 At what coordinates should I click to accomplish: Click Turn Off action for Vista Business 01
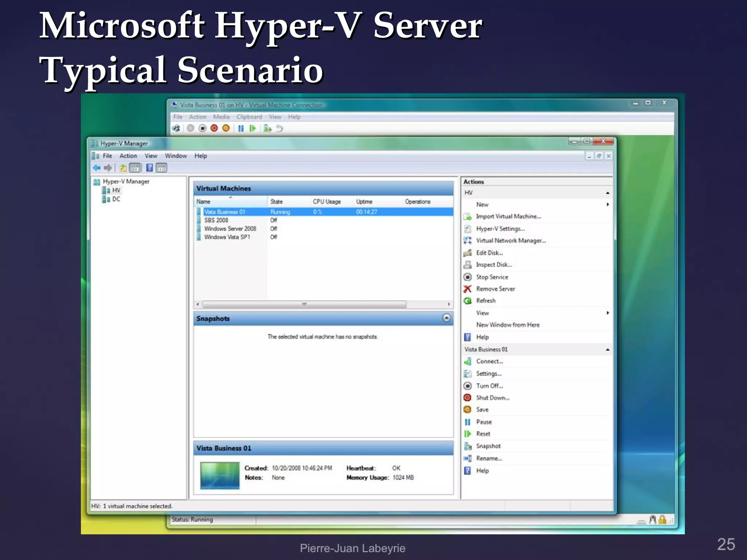(489, 386)
